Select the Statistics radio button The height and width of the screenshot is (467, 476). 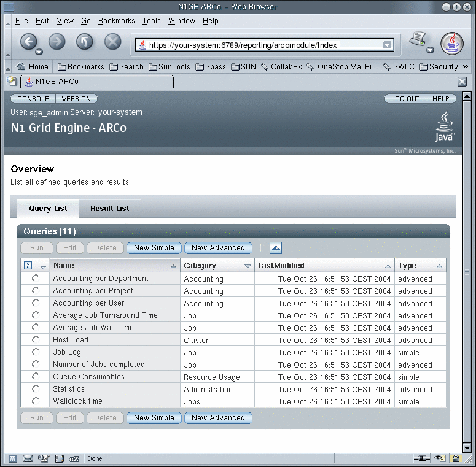36,389
